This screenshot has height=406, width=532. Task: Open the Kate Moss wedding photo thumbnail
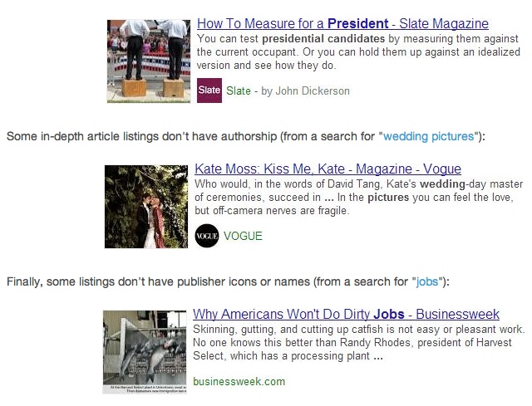pos(146,207)
